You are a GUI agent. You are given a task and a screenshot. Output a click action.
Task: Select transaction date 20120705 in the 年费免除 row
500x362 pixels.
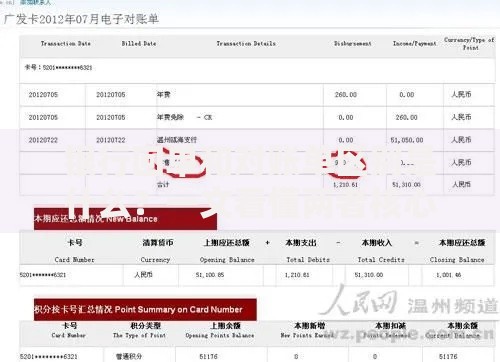(43, 118)
